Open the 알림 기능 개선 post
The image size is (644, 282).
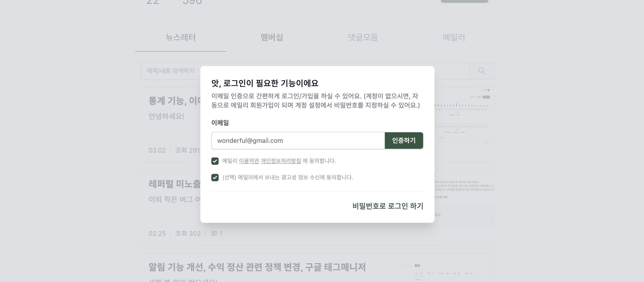[257, 267]
